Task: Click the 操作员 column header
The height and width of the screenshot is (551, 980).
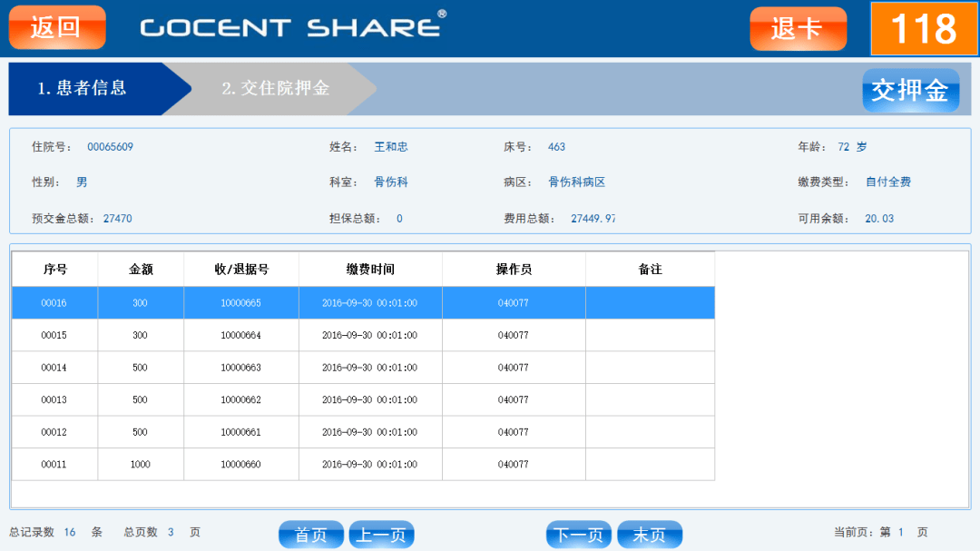Action: point(514,270)
